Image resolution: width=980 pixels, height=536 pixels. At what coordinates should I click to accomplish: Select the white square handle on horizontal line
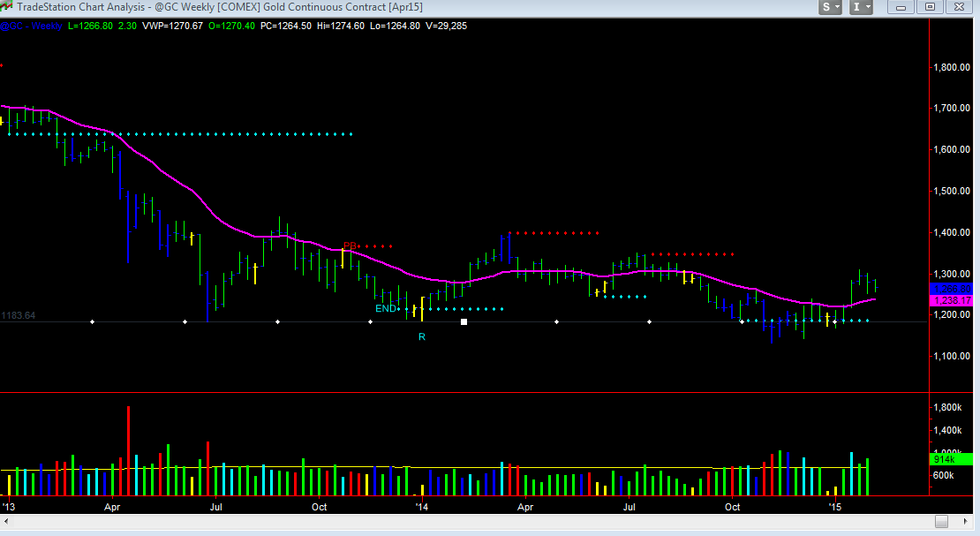pos(464,322)
